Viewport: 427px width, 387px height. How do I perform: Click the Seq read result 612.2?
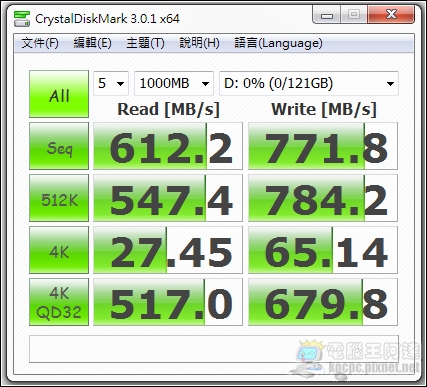pyautogui.click(x=168, y=146)
